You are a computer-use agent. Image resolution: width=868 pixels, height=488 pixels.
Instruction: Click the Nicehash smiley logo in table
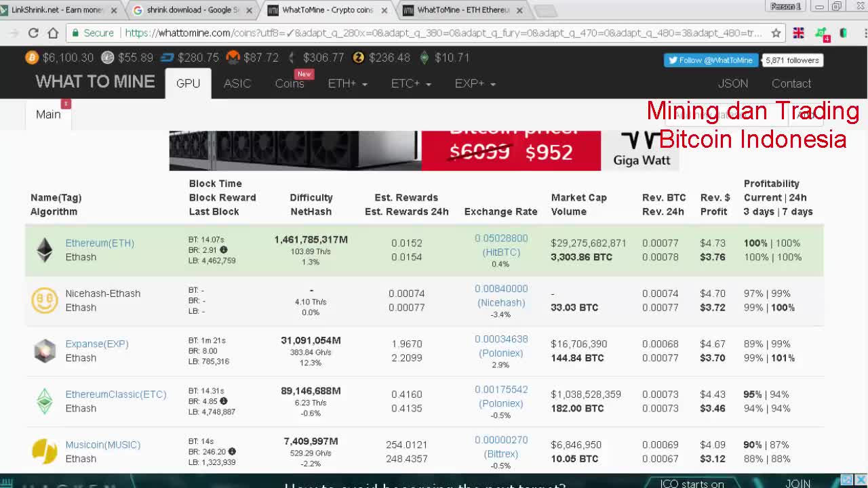(x=45, y=300)
